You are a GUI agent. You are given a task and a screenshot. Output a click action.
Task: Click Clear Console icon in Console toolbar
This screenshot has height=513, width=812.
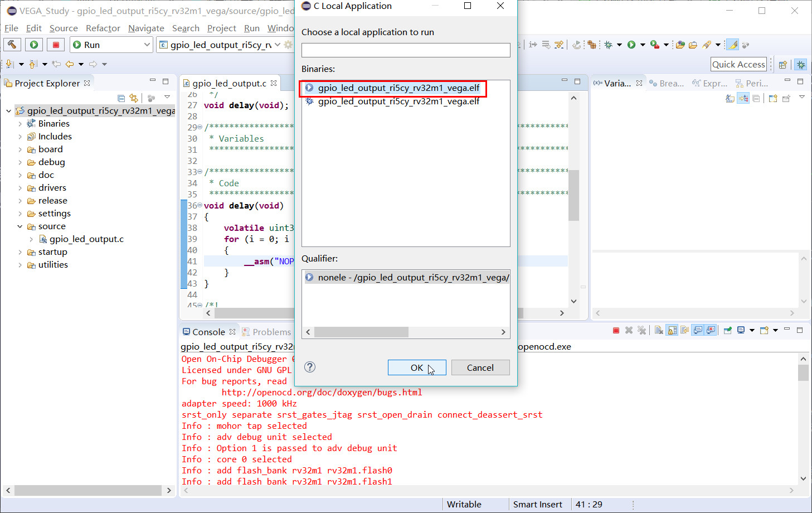659,331
